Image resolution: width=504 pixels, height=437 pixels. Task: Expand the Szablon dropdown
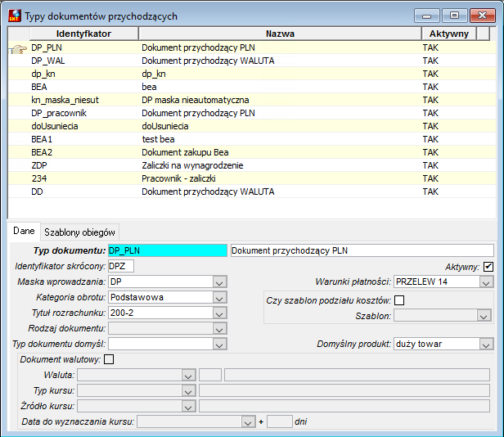[x=484, y=316]
